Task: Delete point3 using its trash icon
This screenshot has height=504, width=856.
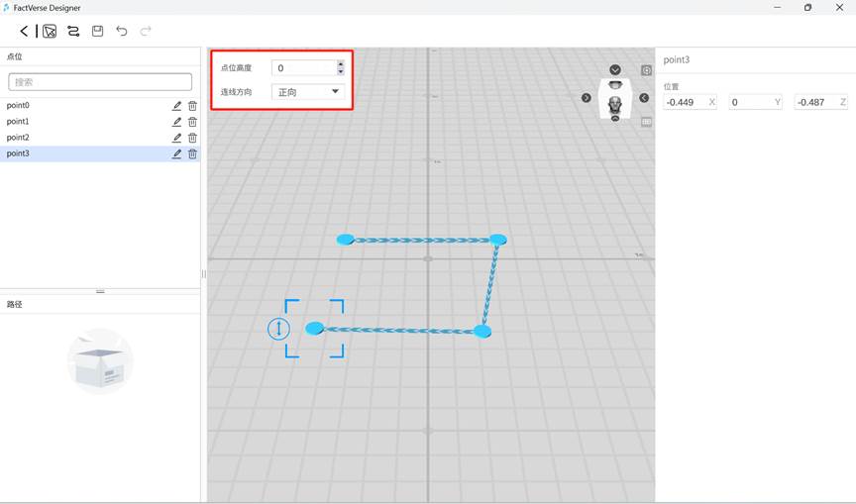Action: pos(192,153)
